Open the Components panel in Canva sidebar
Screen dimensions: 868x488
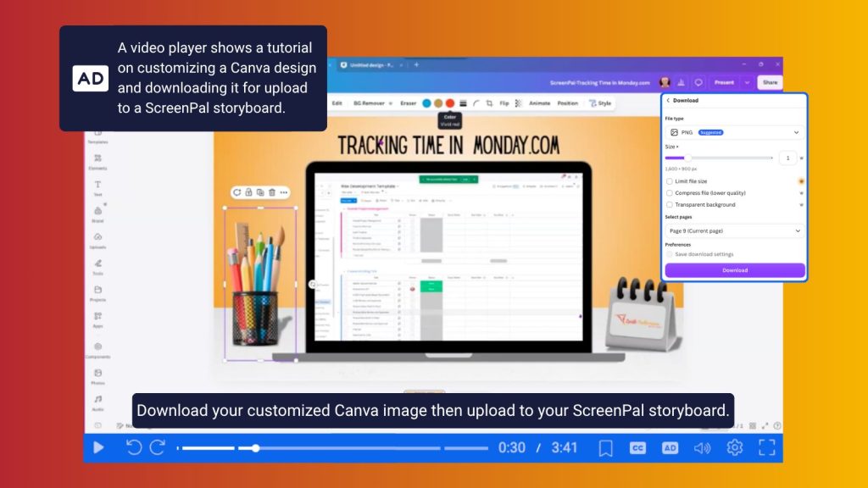(x=97, y=350)
